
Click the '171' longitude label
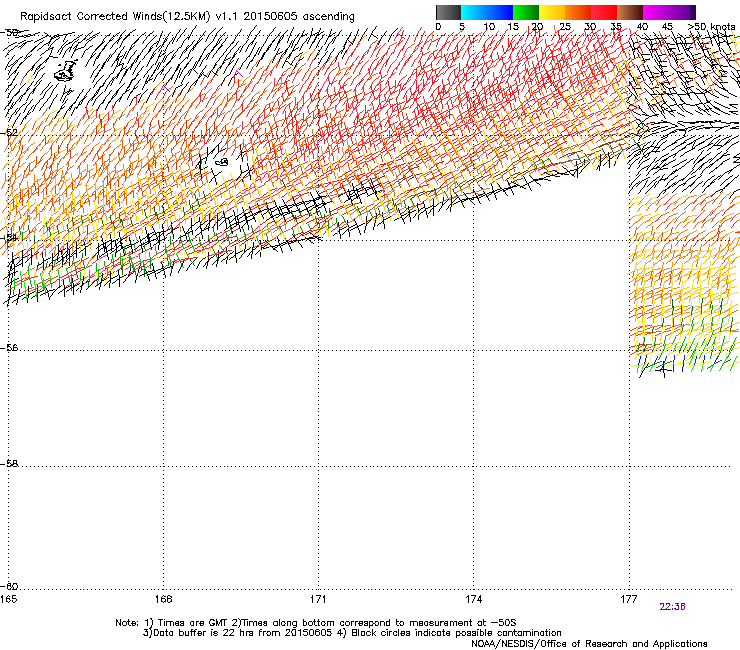318,599
